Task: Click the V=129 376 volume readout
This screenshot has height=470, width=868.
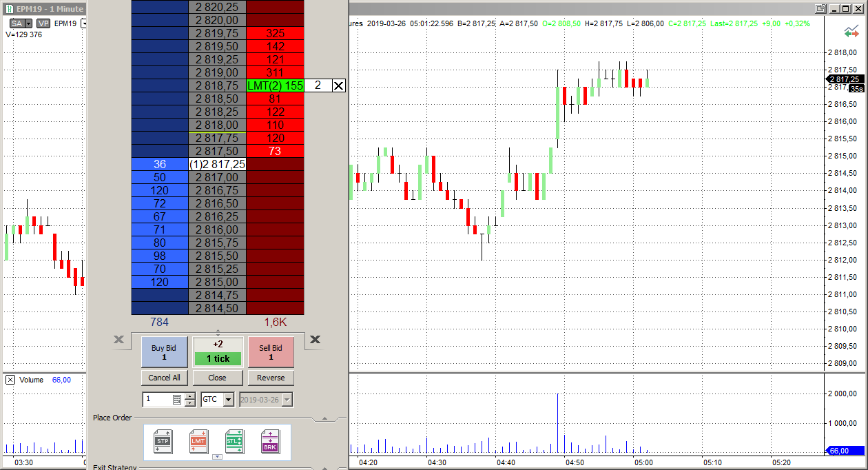Action: click(x=23, y=34)
